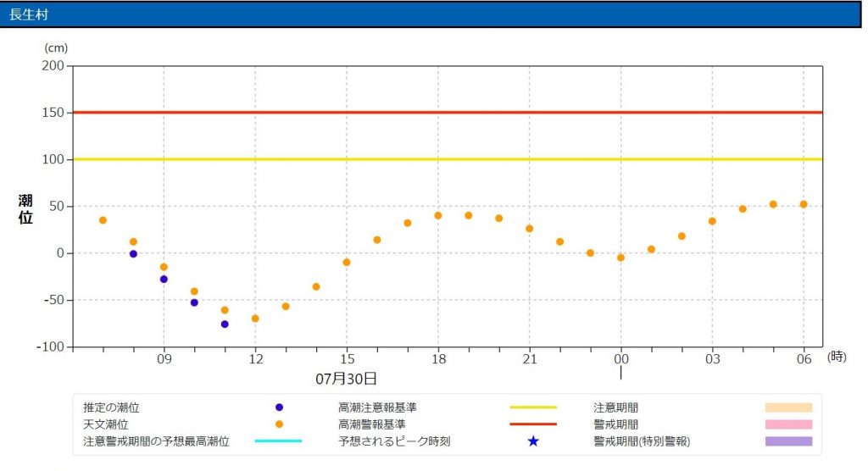Click the blue dot icon for 推定の潮位 legend
The height and width of the screenshot is (471, 868).
[x=279, y=407]
